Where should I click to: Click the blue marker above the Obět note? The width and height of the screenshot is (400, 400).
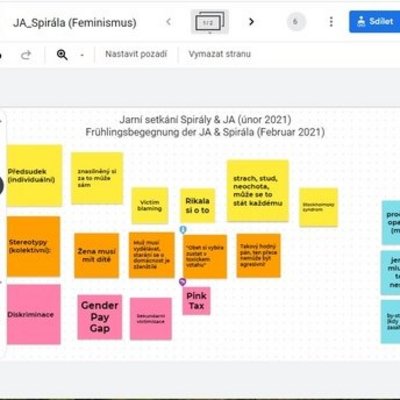(x=183, y=229)
